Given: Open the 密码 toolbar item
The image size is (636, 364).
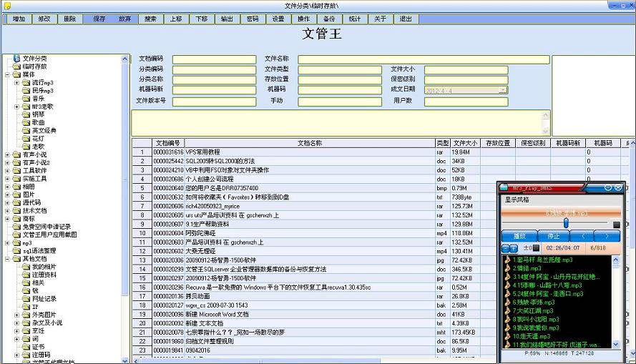Looking at the screenshot, I should click(x=253, y=19).
